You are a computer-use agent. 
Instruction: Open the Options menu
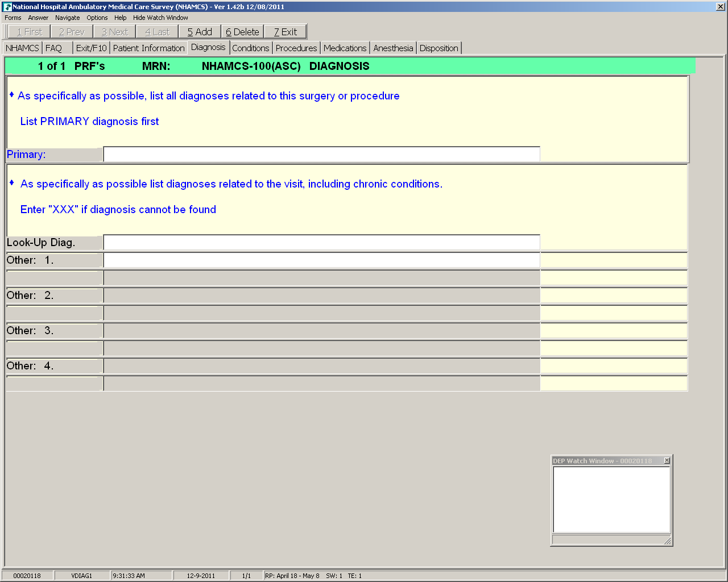97,18
